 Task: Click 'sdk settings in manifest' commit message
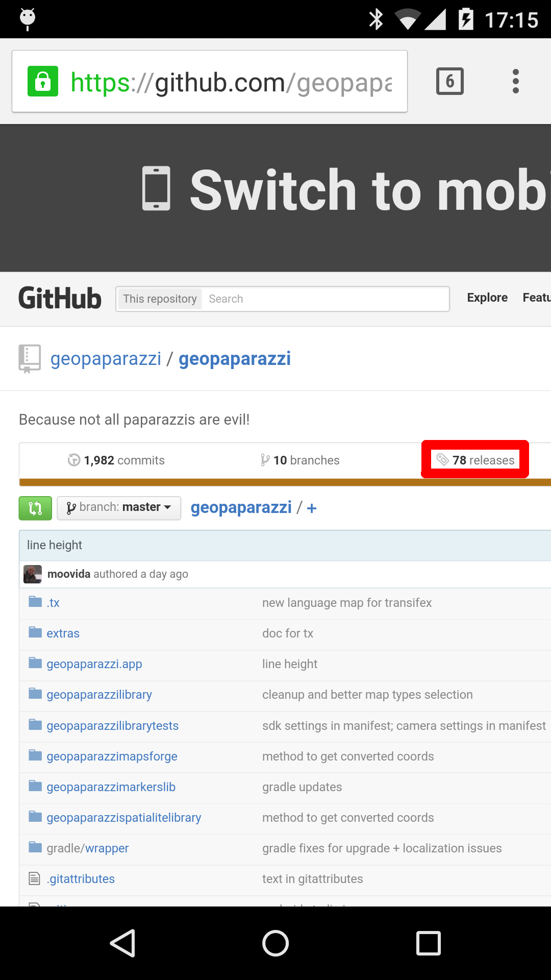pyautogui.click(x=404, y=726)
